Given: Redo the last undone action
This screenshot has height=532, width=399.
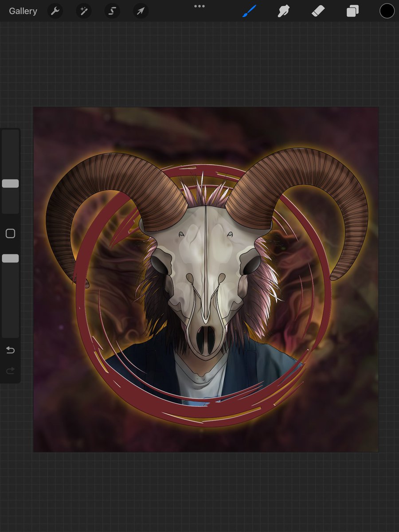Looking at the screenshot, I should (x=10, y=370).
